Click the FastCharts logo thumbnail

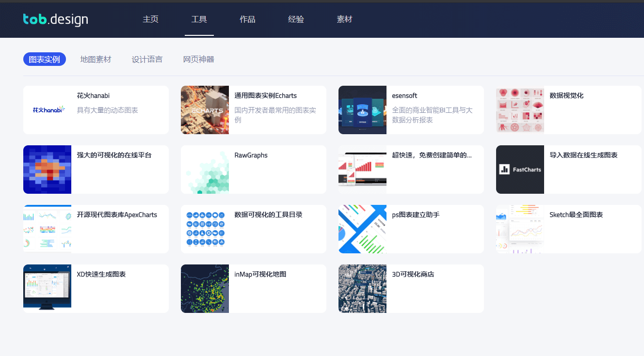pos(520,170)
